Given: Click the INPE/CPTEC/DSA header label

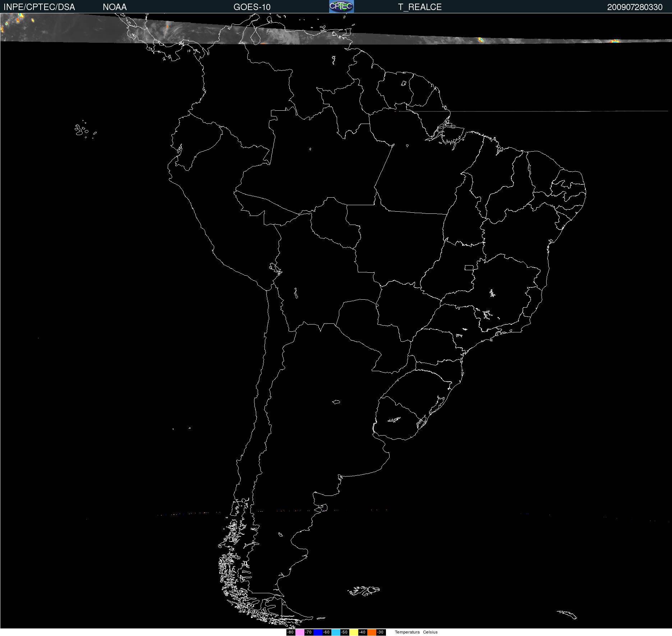Looking at the screenshot, I should [x=39, y=7].
